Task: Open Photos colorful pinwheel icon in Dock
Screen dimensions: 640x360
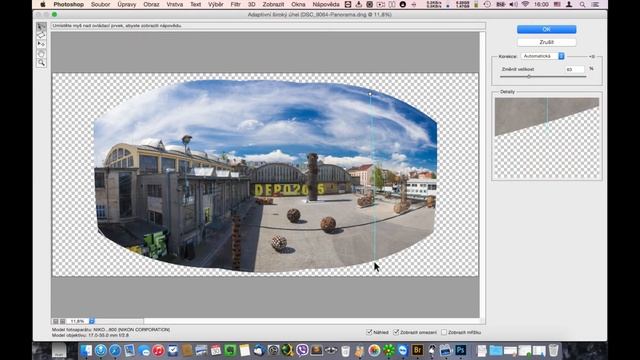Action: pos(374,350)
